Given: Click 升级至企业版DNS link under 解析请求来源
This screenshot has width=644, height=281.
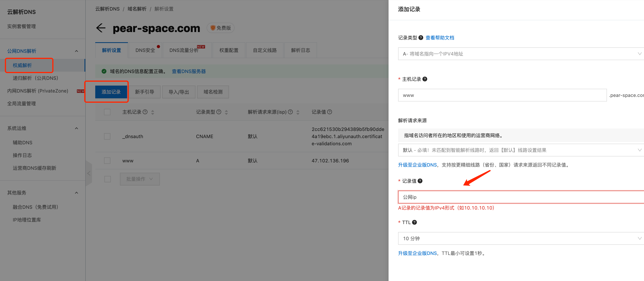Looking at the screenshot, I should point(417,165).
